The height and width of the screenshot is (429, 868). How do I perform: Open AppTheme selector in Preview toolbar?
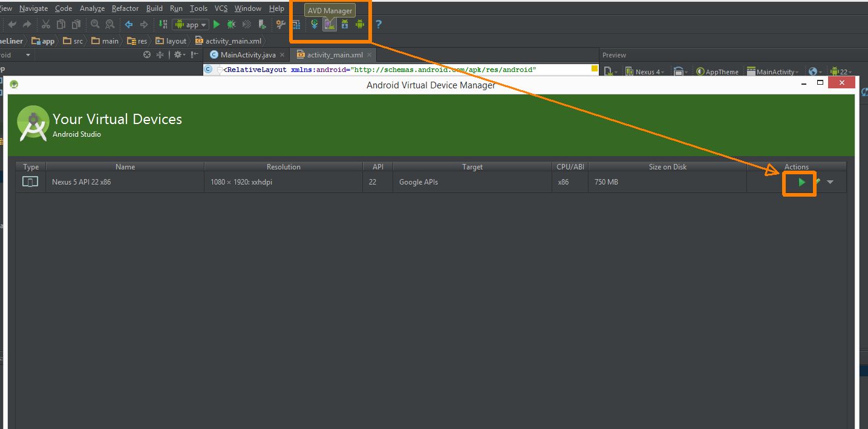(717, 71)
